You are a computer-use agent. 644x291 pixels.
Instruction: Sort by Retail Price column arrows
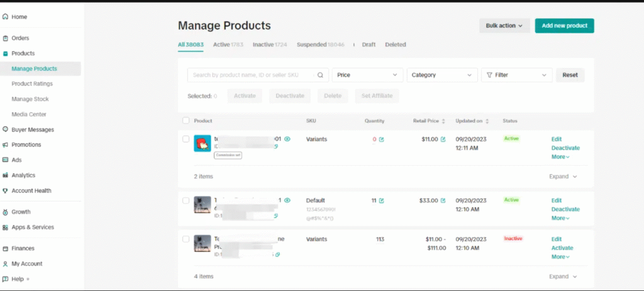coord(444,121)
